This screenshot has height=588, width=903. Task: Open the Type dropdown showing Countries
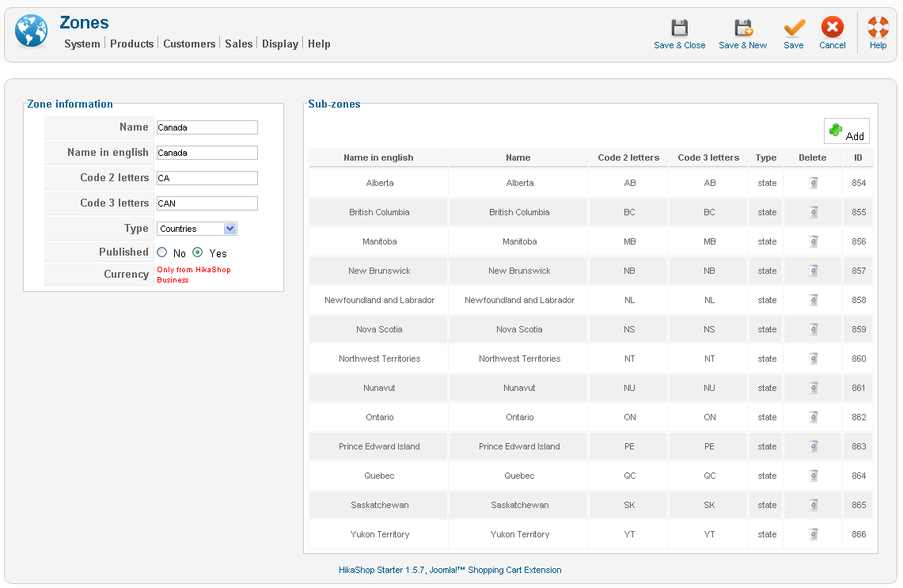[x=197, y=229]
